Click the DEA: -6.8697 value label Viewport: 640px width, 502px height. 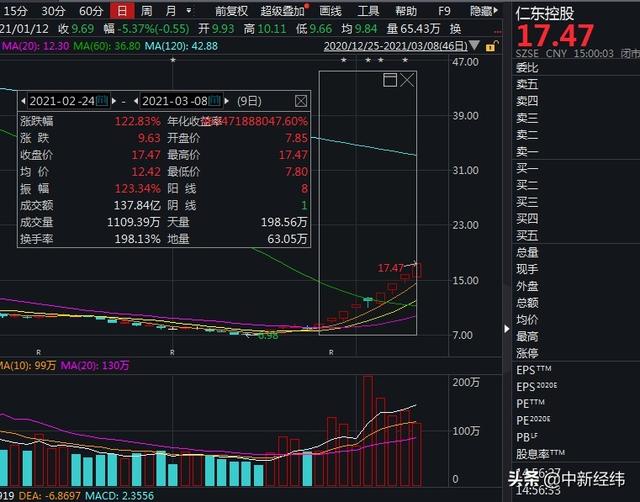pyautogui.click(x=50, y=496)
